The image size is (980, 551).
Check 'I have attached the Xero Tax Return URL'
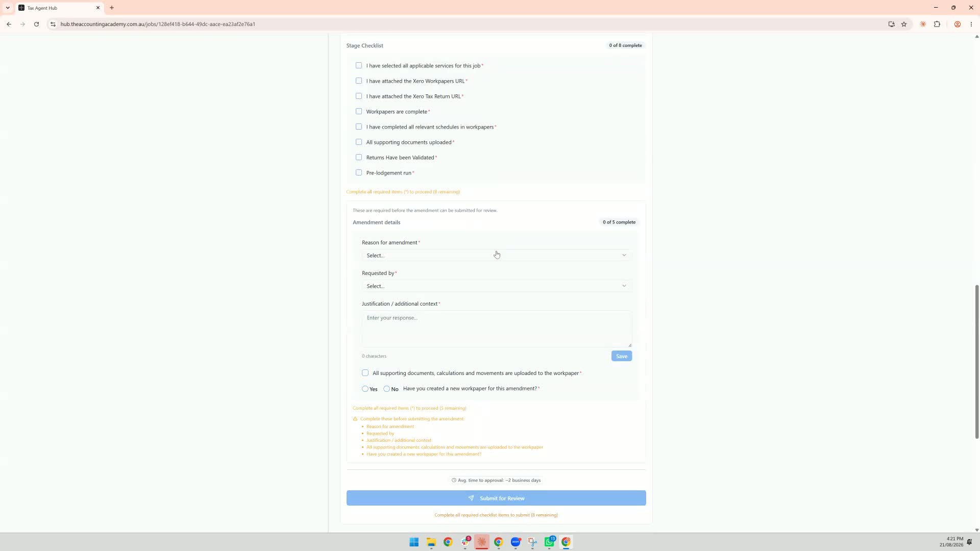pos(359,96)
